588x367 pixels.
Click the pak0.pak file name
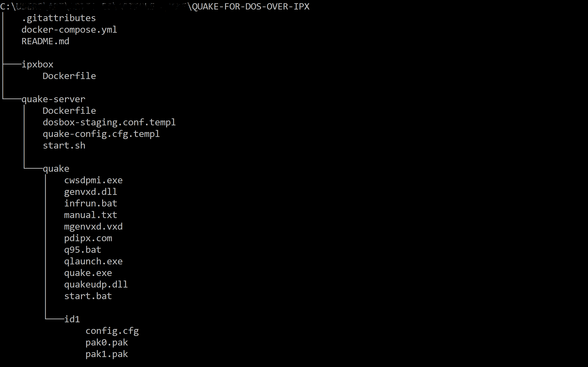[107, 343]
